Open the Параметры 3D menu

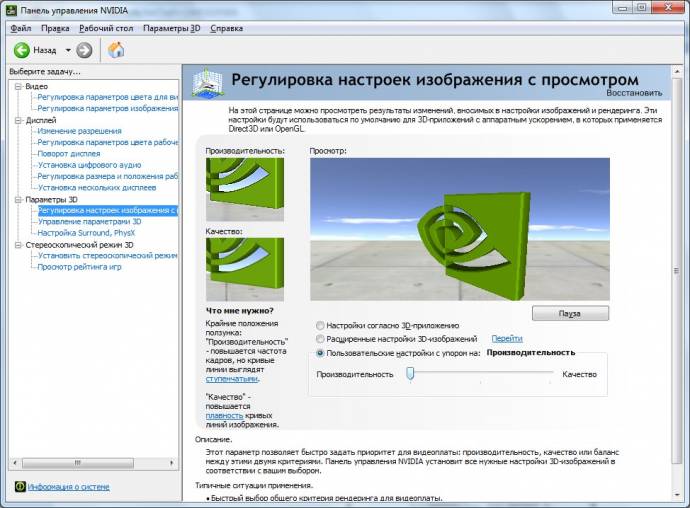point(172,28)
